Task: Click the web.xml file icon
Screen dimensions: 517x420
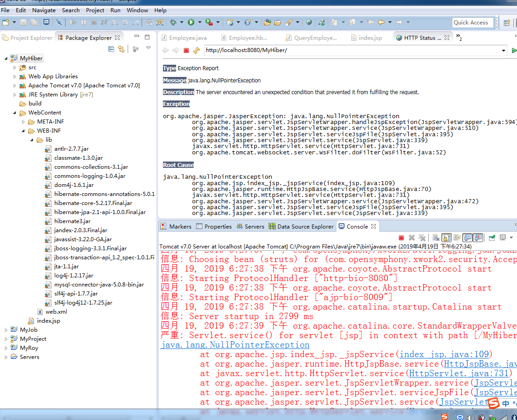Action: (x=40, y=312)
